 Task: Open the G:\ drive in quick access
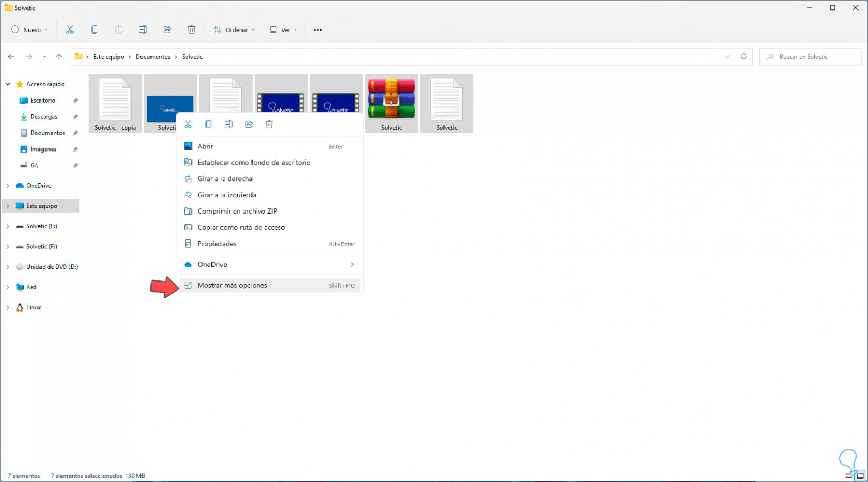click(x=34, y=165)
